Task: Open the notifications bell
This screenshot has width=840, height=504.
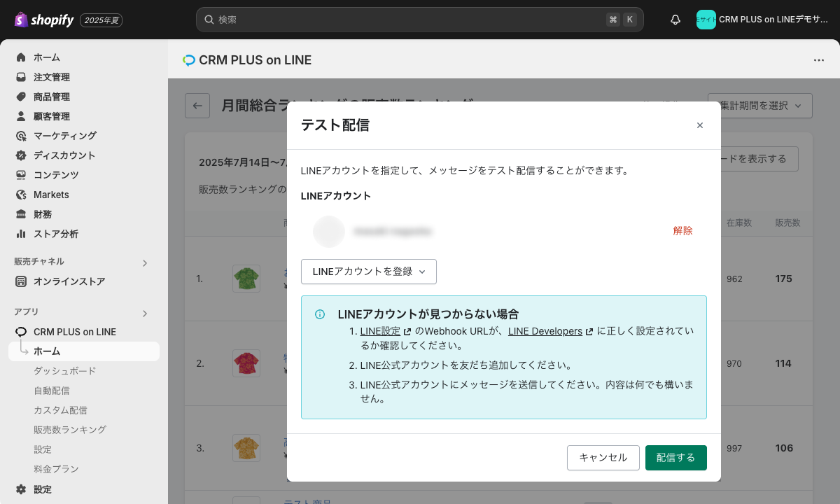Action: [x=675, y=20]
